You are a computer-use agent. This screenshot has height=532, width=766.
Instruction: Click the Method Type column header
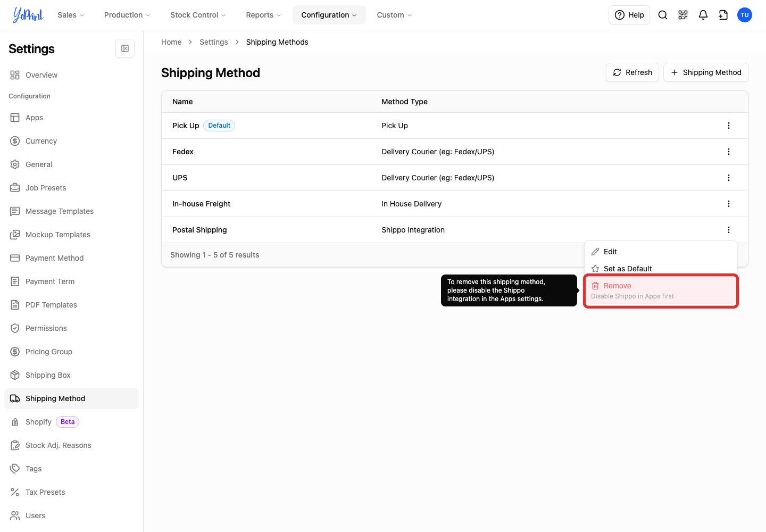tap(404, 102)
